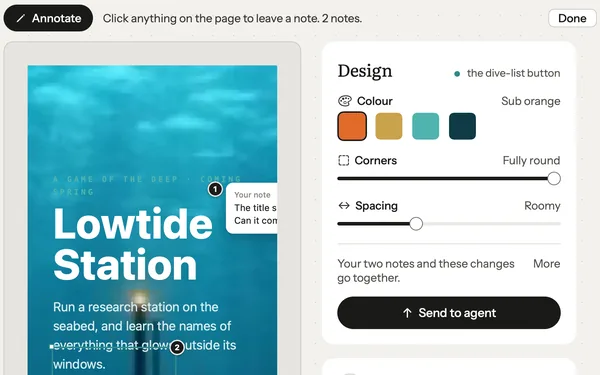Click the Spacing double-arrow icon

pos(344,206)
